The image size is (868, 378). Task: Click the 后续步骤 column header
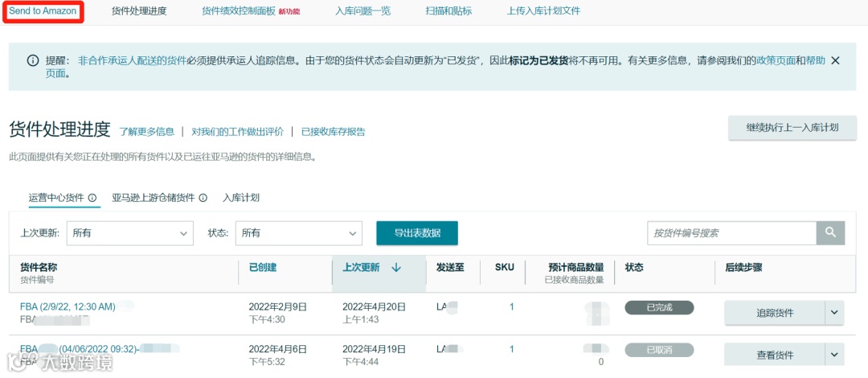coord(743,267)
